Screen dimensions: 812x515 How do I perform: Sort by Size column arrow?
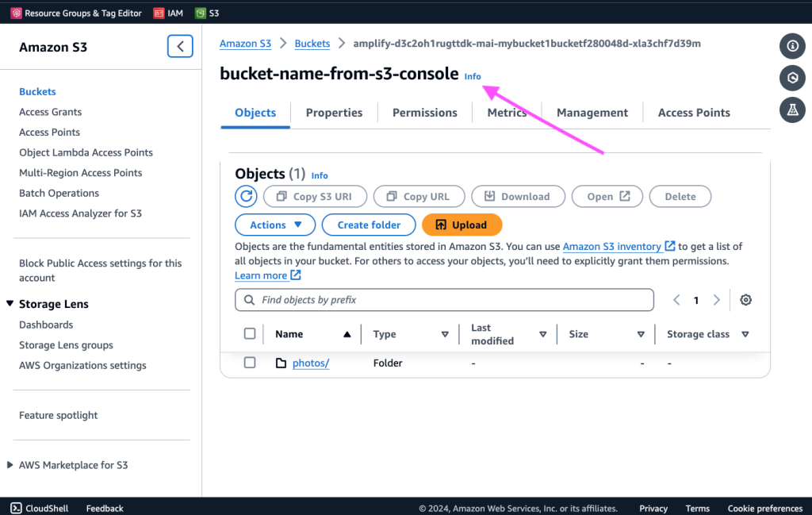click(641, 335)
